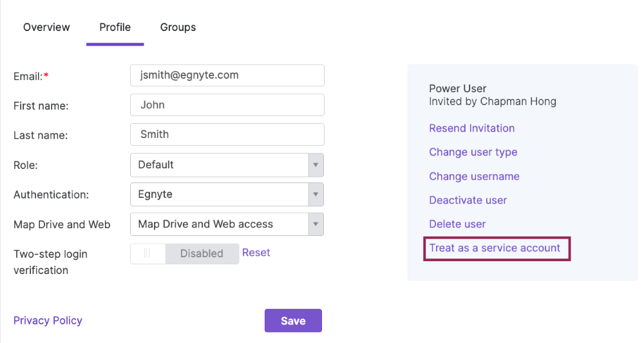Select the Profile tab
This screenshot has width=644, height=343.
pos(115,27)
